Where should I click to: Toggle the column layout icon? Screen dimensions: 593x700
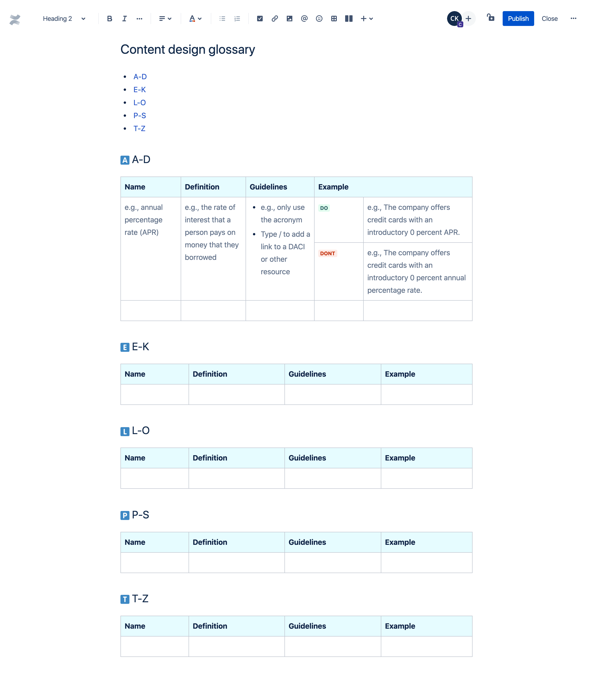(x=348, y=19)
